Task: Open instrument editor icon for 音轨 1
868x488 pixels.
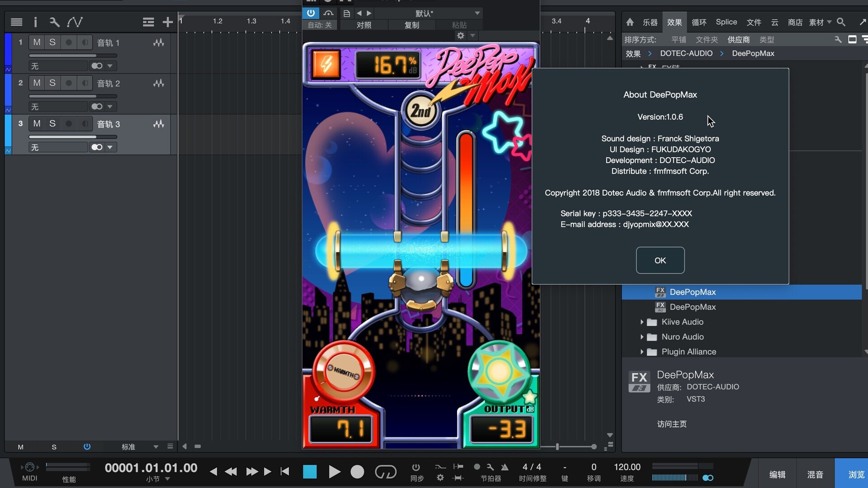Action: coord(158,42)
